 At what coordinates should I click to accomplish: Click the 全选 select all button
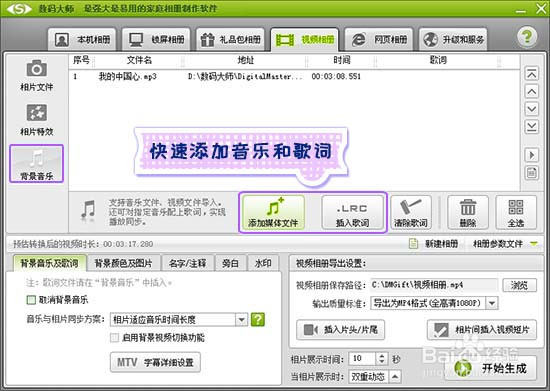(516, 213)
